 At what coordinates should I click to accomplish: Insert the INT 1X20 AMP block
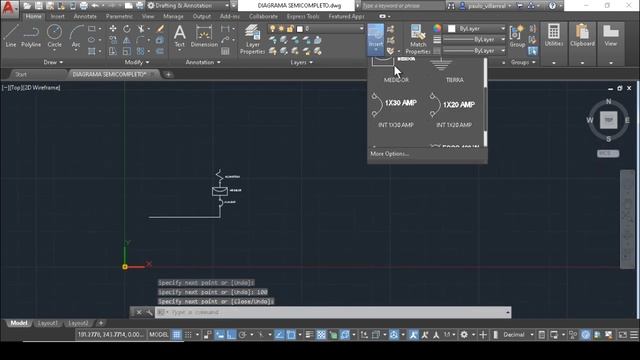click(x=453, y=110)
